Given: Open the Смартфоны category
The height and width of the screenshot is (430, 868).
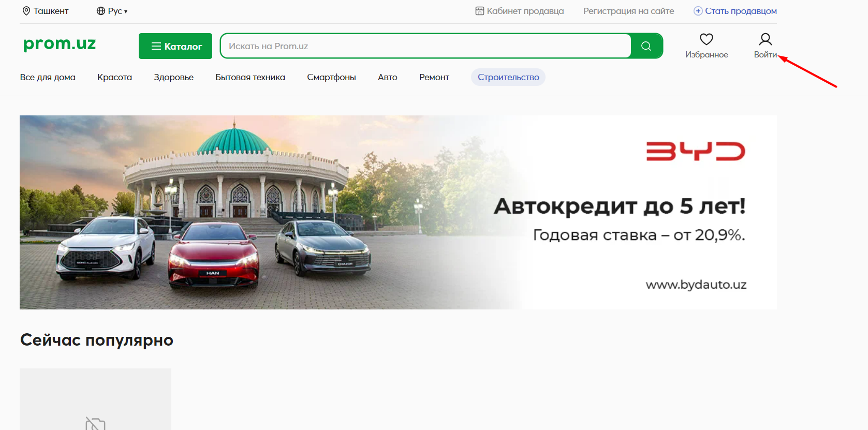Looking at the screenshot, I should 331,77.
